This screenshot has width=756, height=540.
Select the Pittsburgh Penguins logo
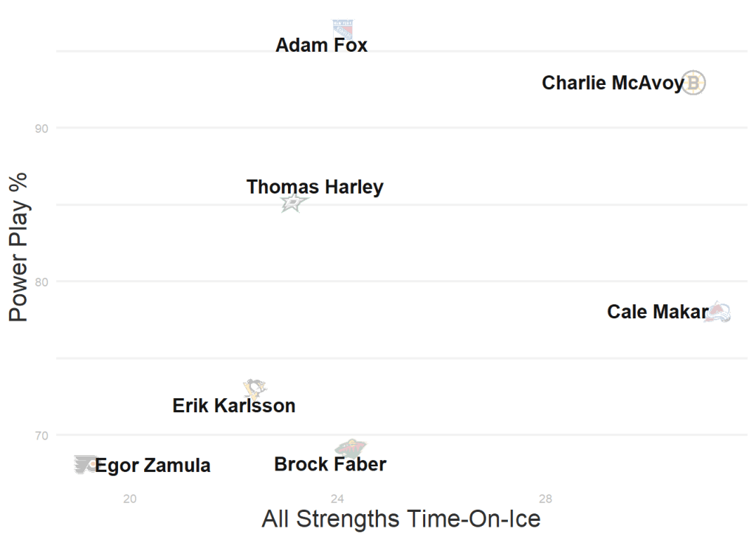click(x=255, y=388)
